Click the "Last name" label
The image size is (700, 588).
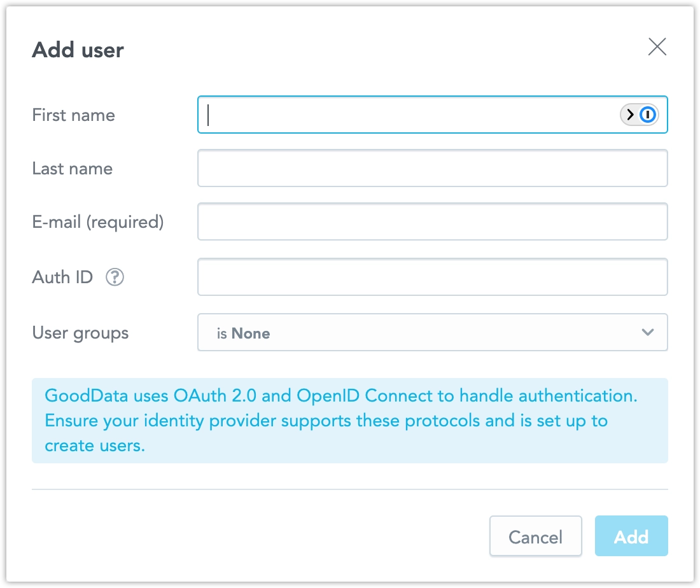[72, 168]
